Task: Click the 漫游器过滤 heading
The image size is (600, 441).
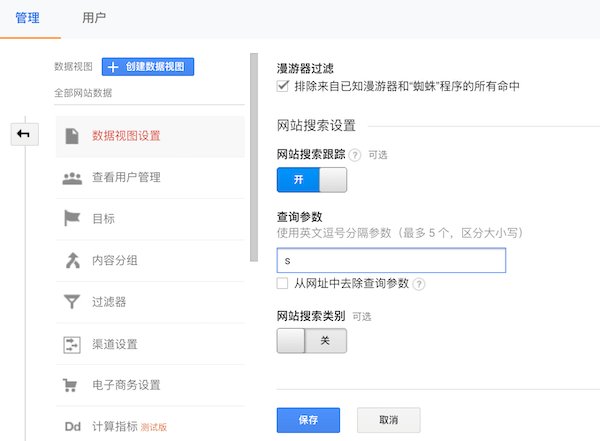Action: [305, 69]
